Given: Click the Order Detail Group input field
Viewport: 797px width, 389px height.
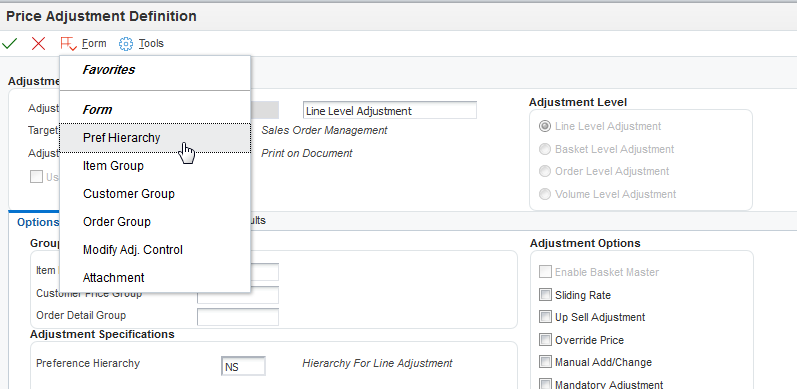Looking at the screenshot, I should [x=238, y=317].
